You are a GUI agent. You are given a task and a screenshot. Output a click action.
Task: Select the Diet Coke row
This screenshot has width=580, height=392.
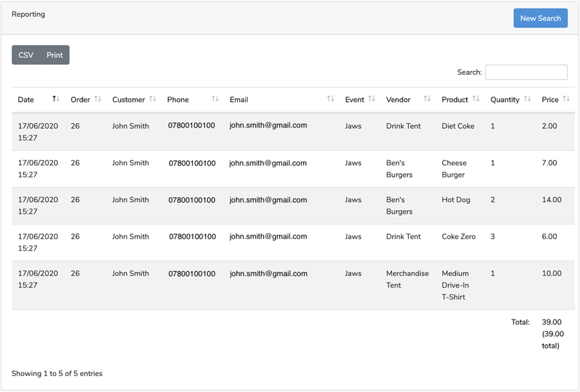pos(293,132)
